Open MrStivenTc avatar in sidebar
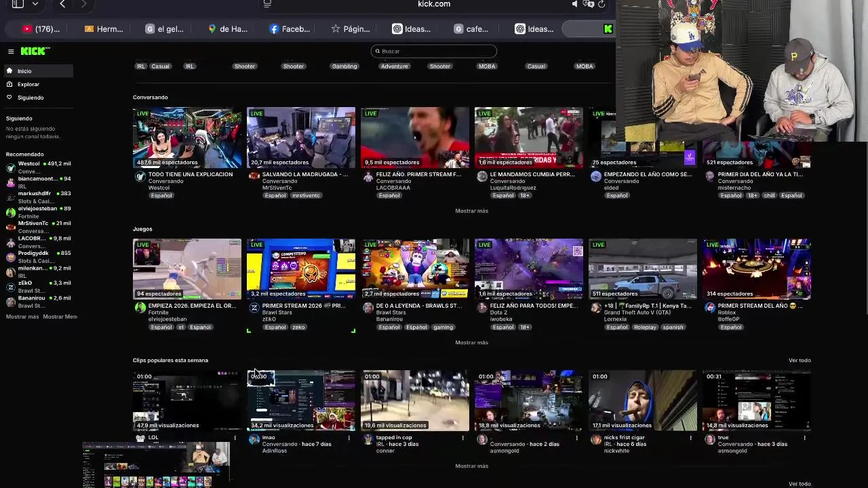Image resolution: width=868 pixels, height=488 pixels. 10,227
